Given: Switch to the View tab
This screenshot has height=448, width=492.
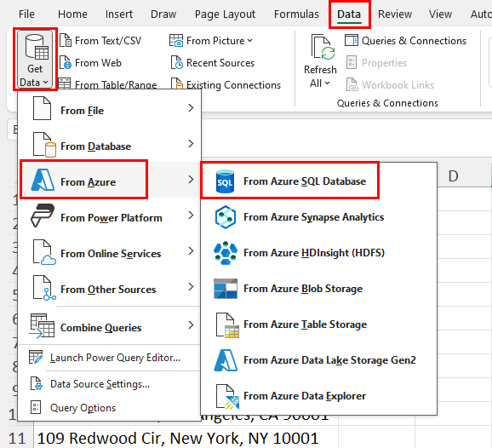Looking at the screenshot, I should point(440,14).
